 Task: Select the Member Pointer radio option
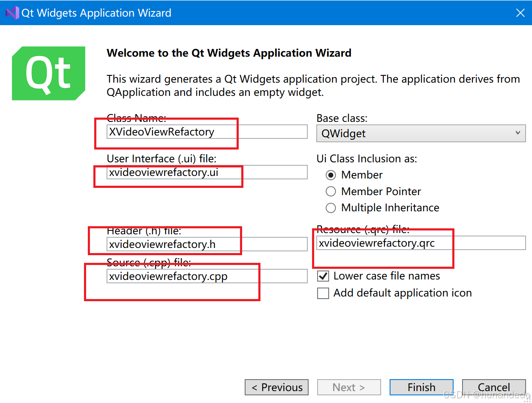[x=331, y=191]
